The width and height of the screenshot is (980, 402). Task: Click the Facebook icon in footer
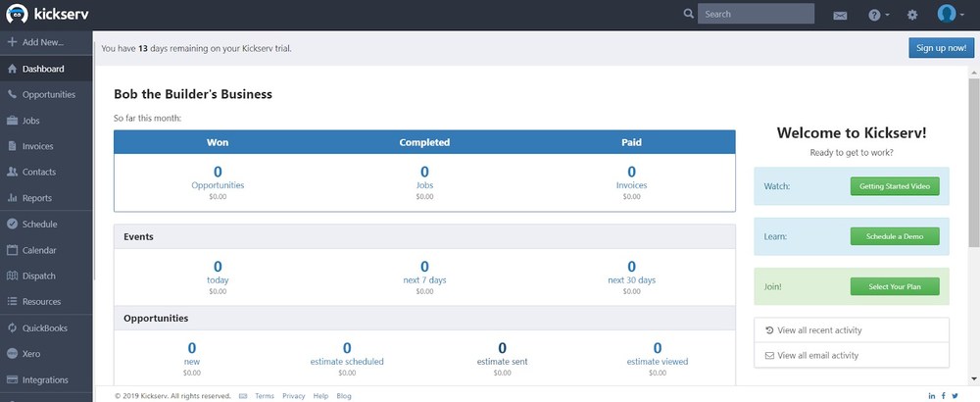point(943,395)
